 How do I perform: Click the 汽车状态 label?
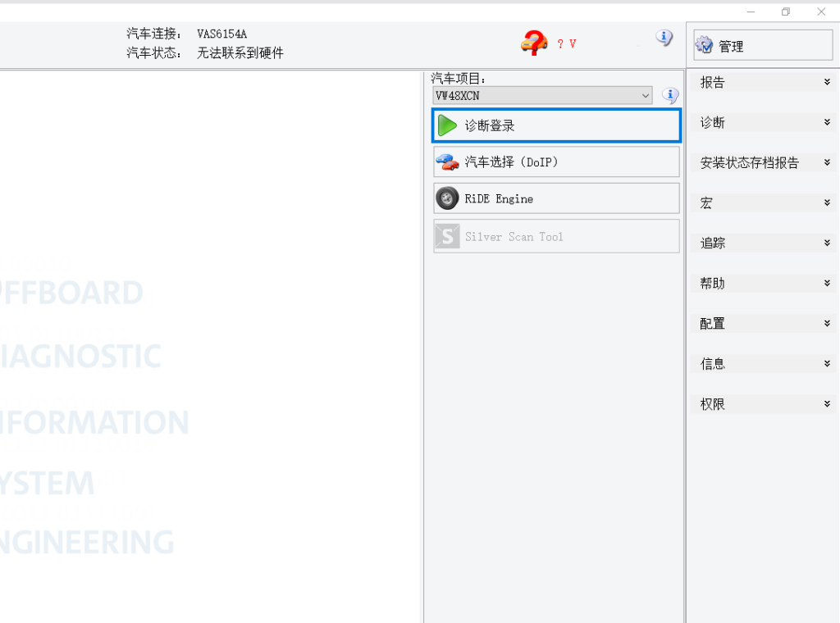pyautogui.click(x=153, y=53)
